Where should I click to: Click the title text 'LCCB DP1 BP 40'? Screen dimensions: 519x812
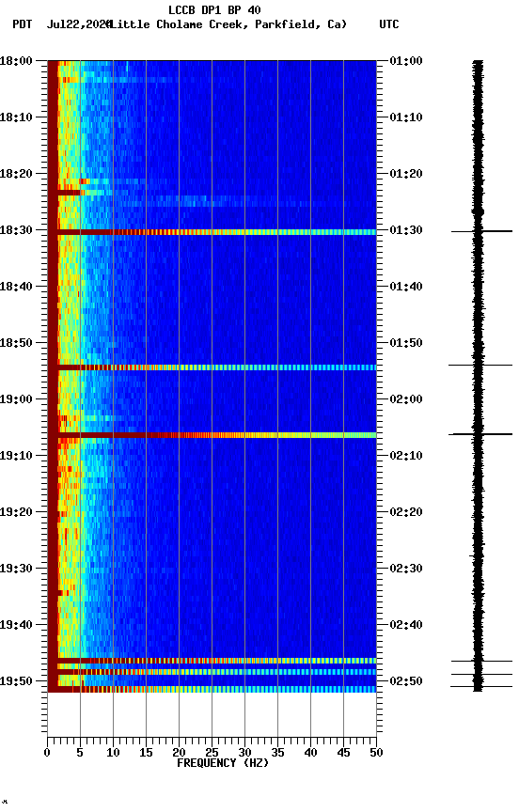(x=214, y=9)
